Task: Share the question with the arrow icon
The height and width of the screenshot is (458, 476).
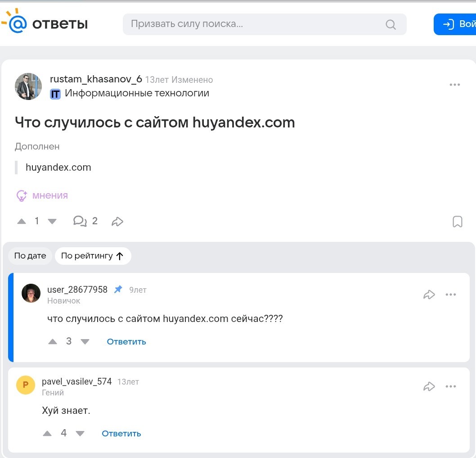Action: [x=117, y=222]
